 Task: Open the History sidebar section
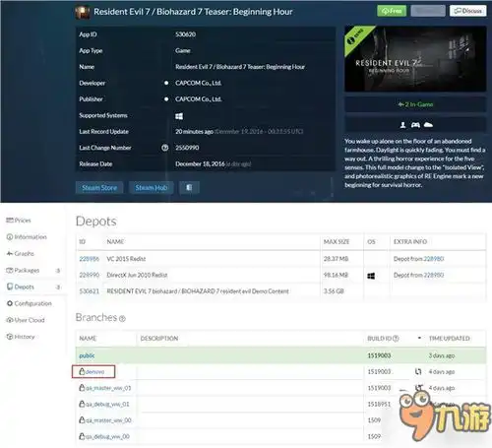tap(21, 337)
